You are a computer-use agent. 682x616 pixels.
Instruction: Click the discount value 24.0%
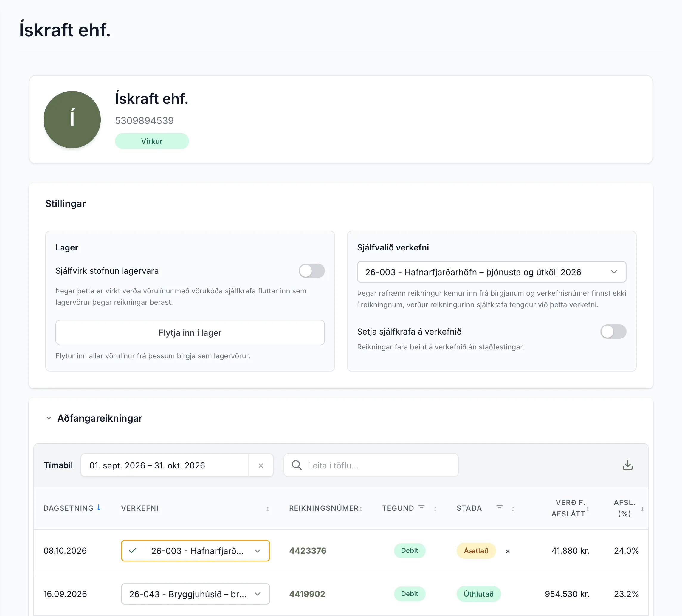(x=626, y=551)
